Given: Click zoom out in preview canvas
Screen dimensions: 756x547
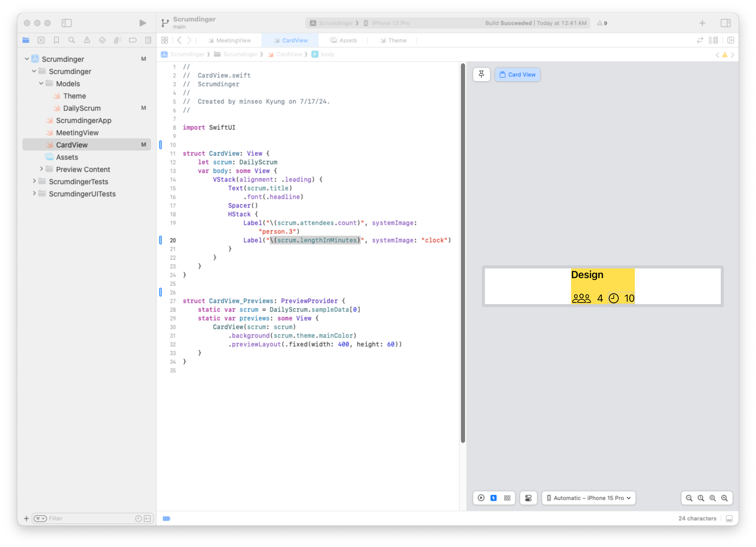Looking at the screenshot, I should click(689, 498).
